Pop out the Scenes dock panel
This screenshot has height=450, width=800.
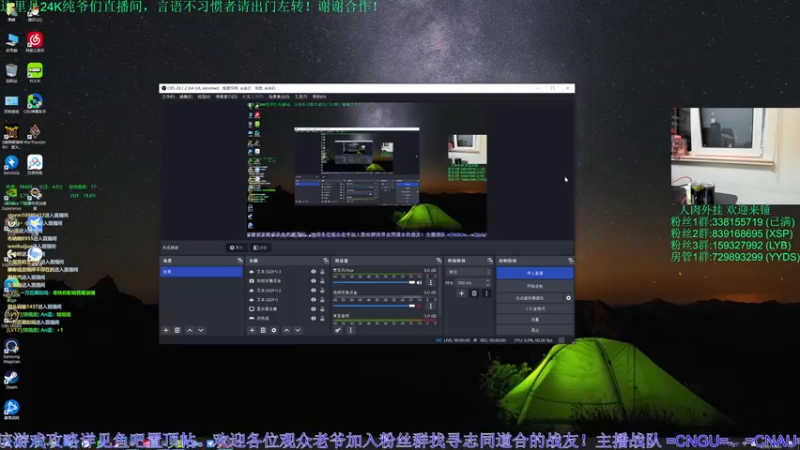tap(240, 261)
